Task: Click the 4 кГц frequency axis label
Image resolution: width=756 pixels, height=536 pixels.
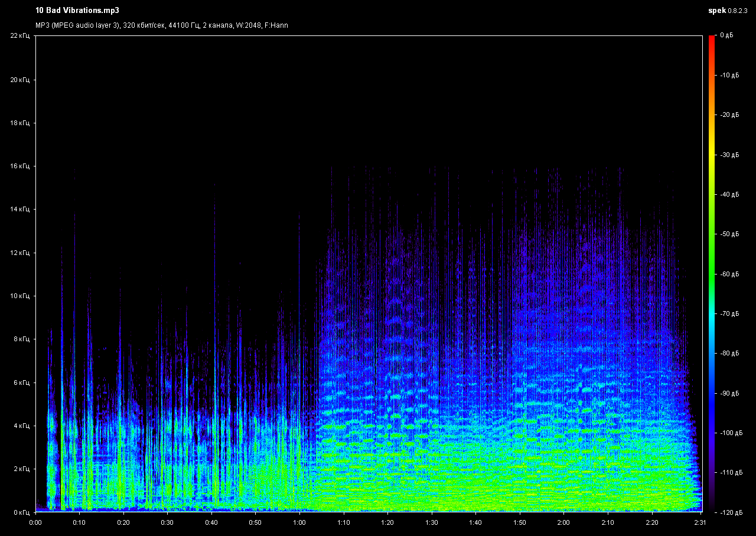Action: coord(21,426)
